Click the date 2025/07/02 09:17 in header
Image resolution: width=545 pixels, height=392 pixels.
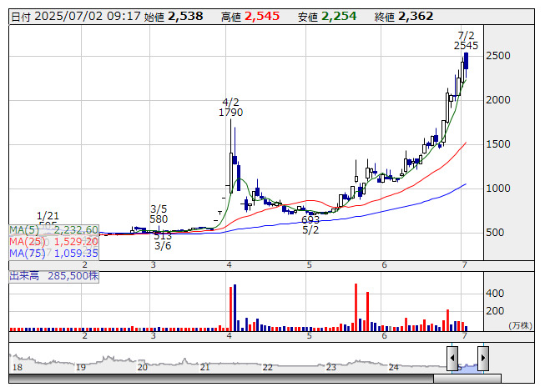(85, 16)
